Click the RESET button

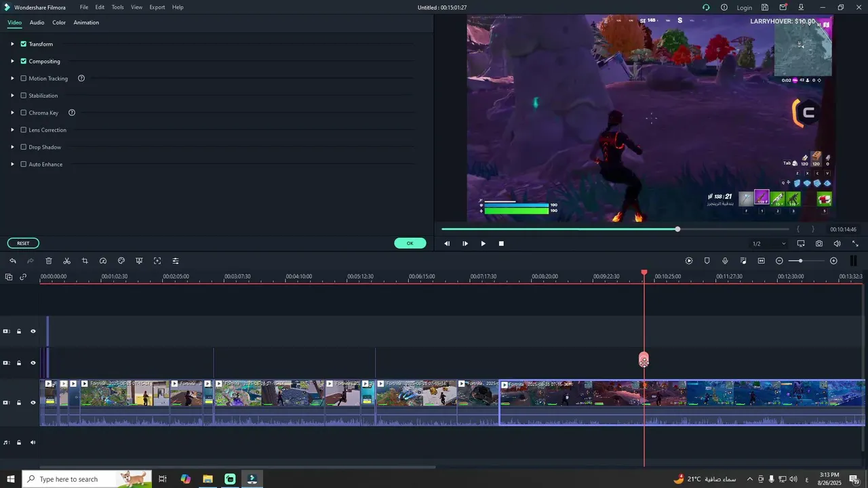tap(23, 243)
